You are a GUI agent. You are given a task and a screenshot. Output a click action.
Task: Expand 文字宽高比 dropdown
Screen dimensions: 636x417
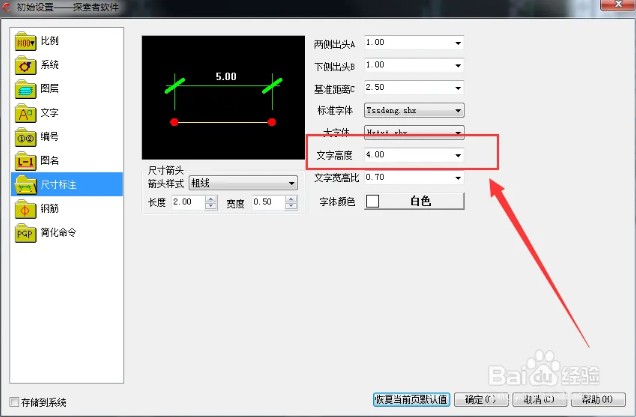[458, 178]
